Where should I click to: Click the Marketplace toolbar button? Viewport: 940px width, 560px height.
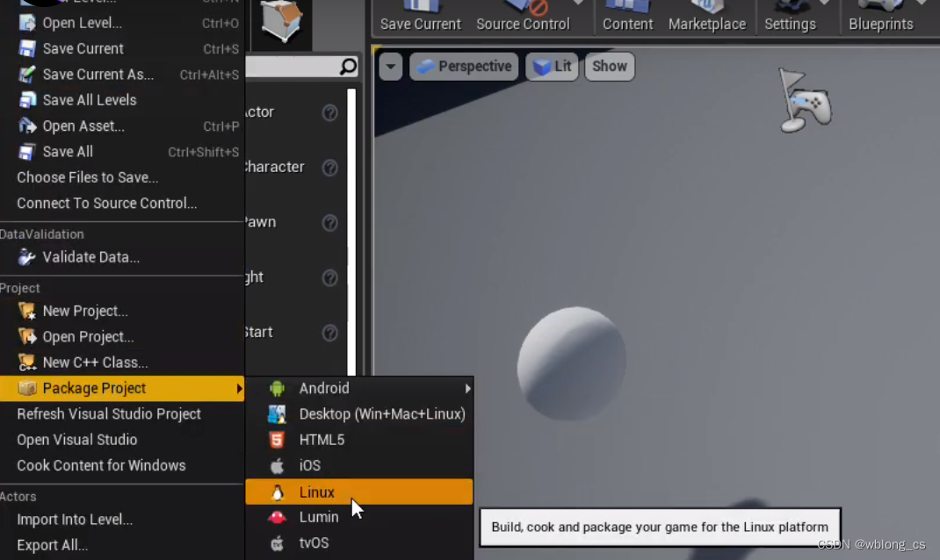707,17
